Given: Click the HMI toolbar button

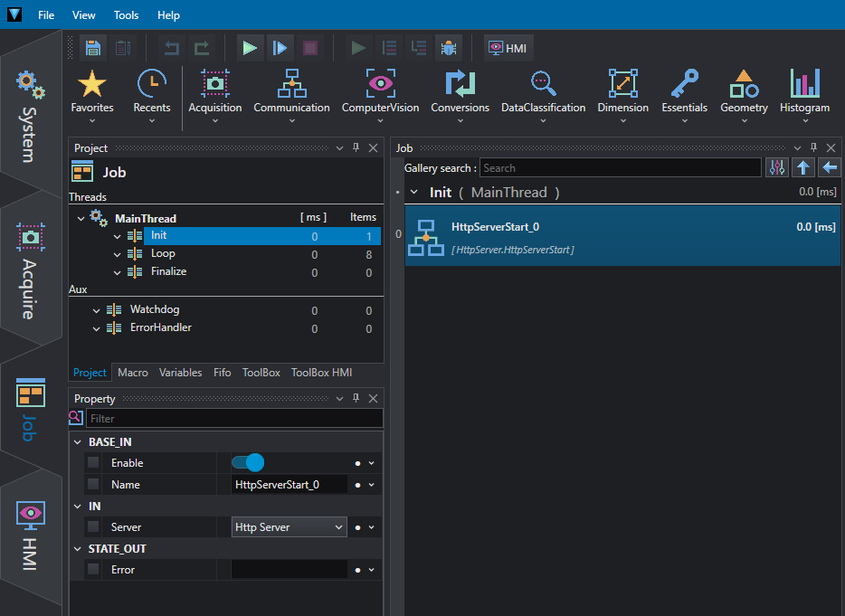Looking at the screenshot, I should pyautogui.click(x=508, y=48).
